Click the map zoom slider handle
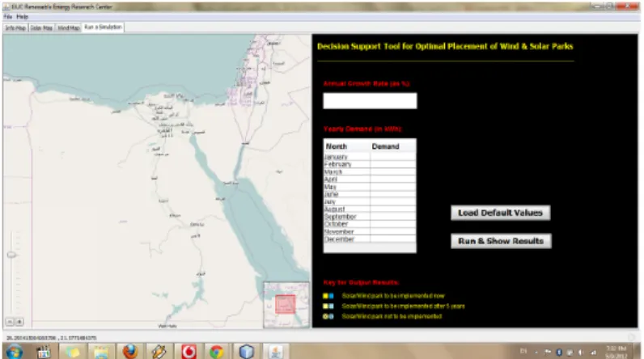This screenshot has width=644, height=359. point(11,255)
